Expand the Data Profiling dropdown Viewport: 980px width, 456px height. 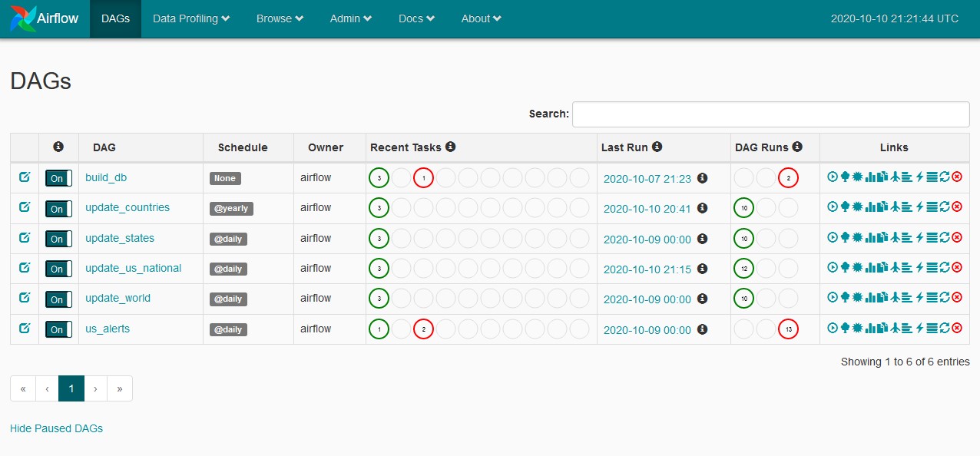[191, 18]
